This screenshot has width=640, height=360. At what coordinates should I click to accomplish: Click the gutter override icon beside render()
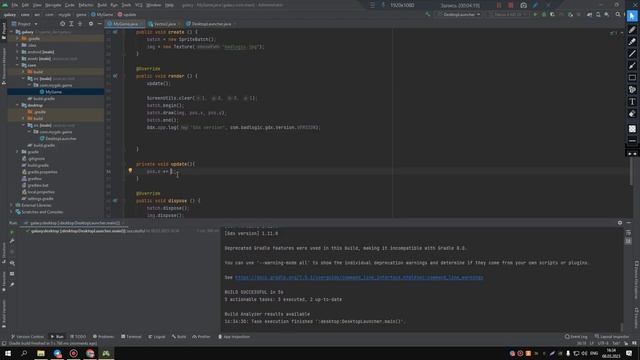pyautogui.click(x=115, y=76)
